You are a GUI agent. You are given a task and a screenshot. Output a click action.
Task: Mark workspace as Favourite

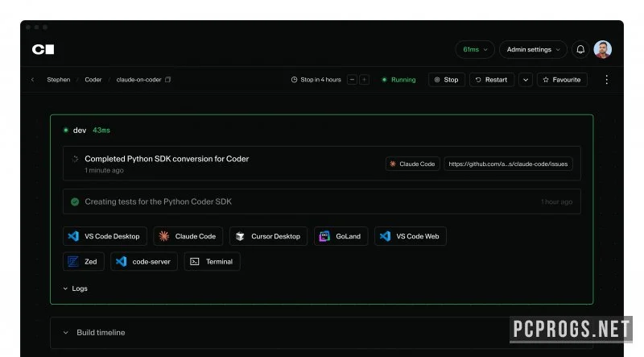click(x=562, y=80)
